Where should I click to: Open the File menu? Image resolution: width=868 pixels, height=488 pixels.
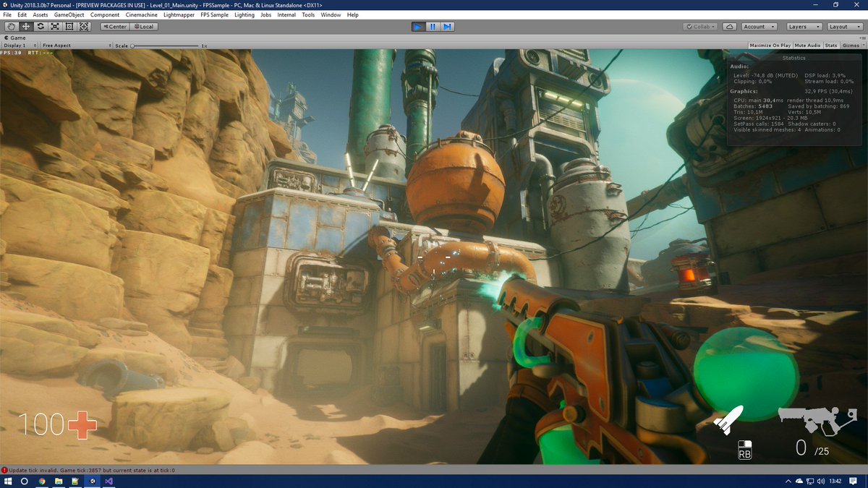pyautogui.click(x=7, y=14)
